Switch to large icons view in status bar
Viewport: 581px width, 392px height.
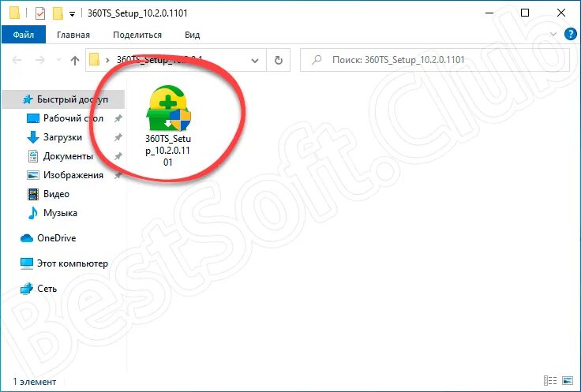[x=568, y=380]
